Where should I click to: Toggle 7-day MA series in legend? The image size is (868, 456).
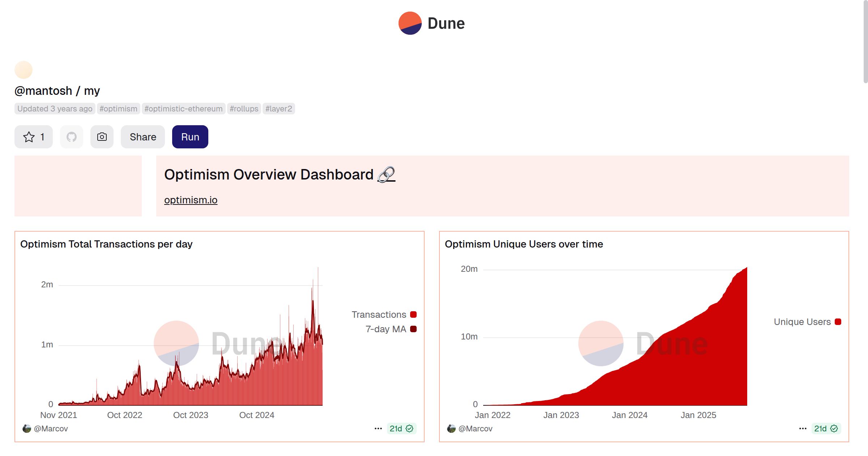tap(386, 329)
